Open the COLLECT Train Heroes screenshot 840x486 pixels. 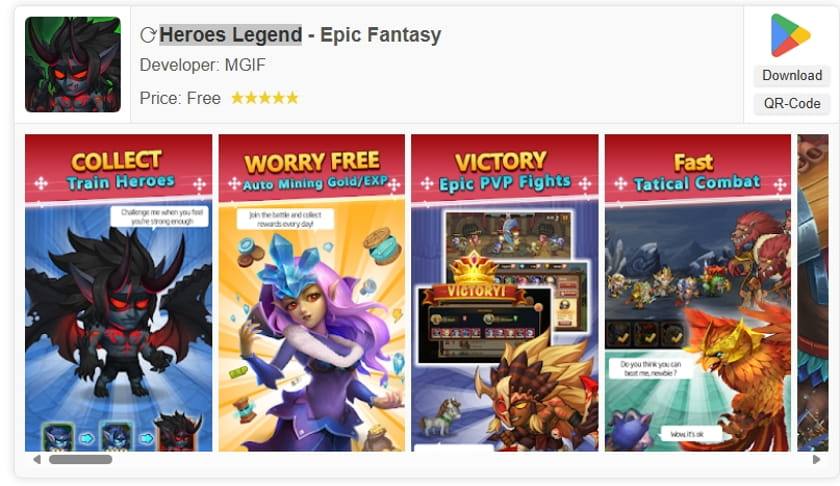tap(118, 293)
